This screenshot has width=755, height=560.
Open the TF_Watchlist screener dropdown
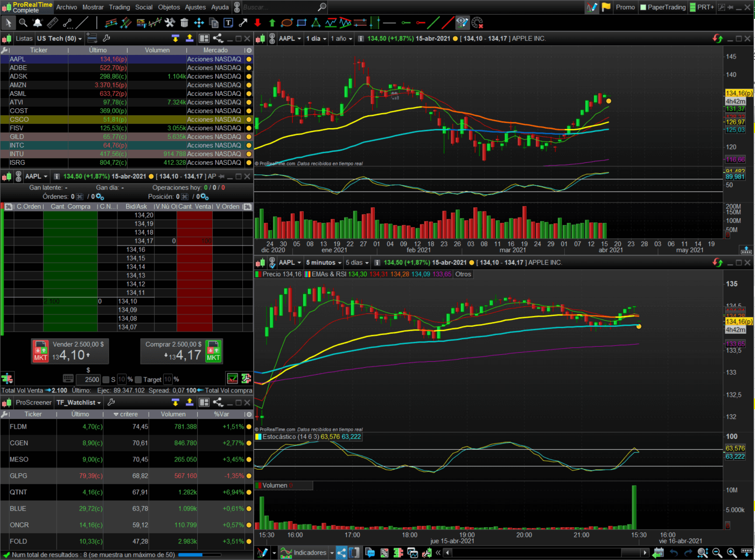(x=79, y=402)
